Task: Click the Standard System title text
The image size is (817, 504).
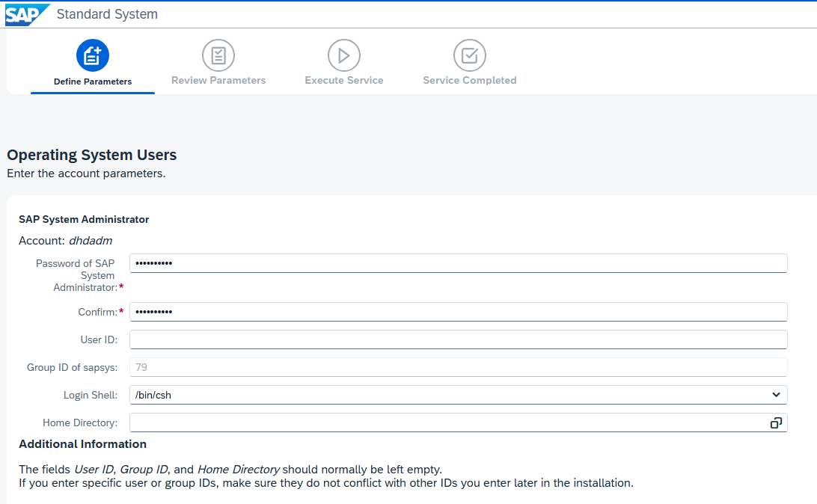Action: click(107, 14)
